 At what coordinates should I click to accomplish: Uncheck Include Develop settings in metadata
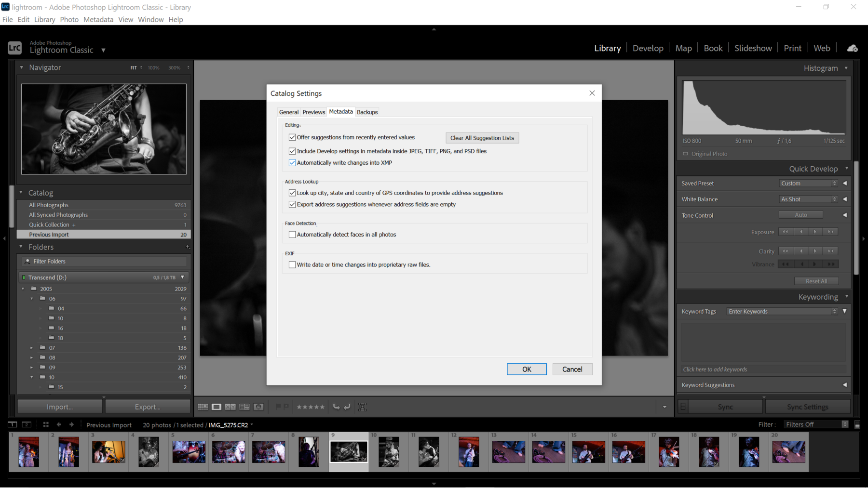click(292, 151)
